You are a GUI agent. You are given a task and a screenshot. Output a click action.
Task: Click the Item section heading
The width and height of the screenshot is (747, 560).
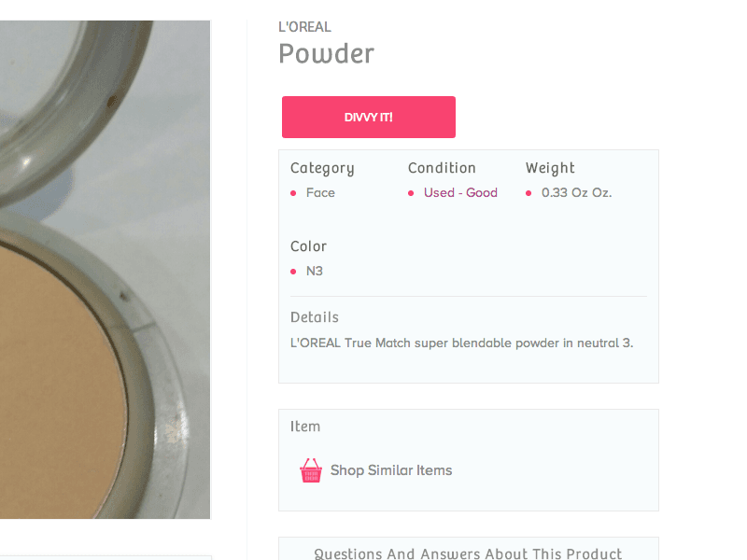(x=305, y=427)
